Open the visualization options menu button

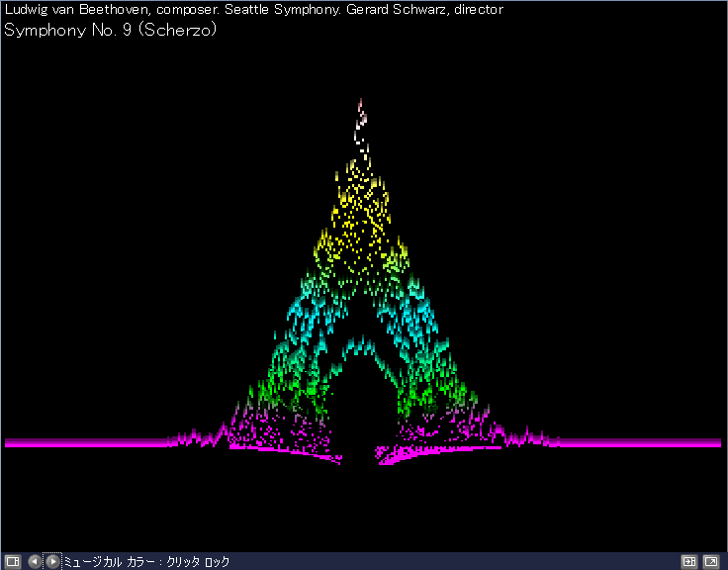tap(12, 561)
